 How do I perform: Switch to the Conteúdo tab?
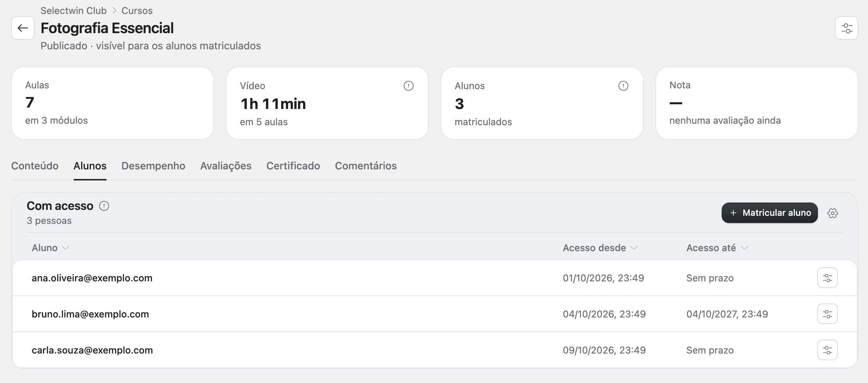click(35, 166)
